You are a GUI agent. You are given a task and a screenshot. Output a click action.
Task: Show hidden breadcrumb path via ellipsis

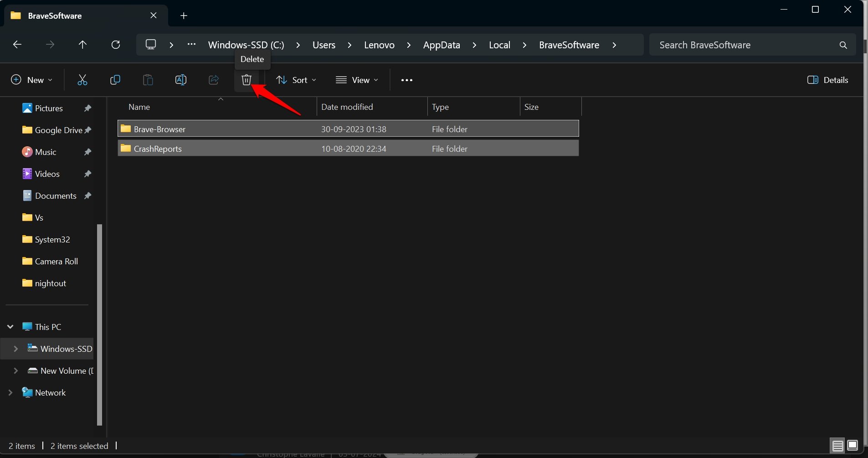192,45
